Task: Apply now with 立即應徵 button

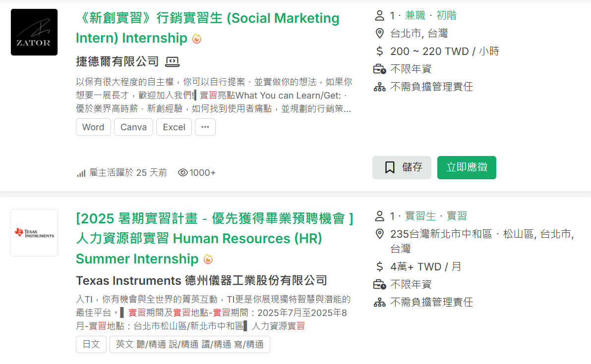Action: tap(467, 167)
